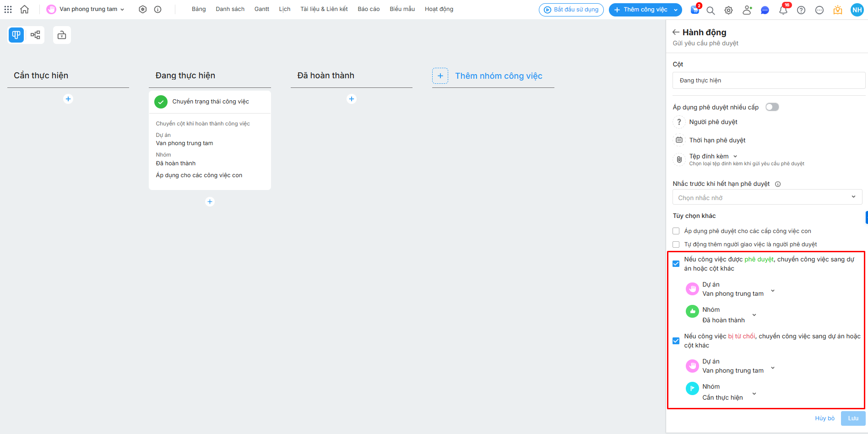Open the NH user avatar menu
The height and width of the screenshot is (434, 868).
[857, 10]
